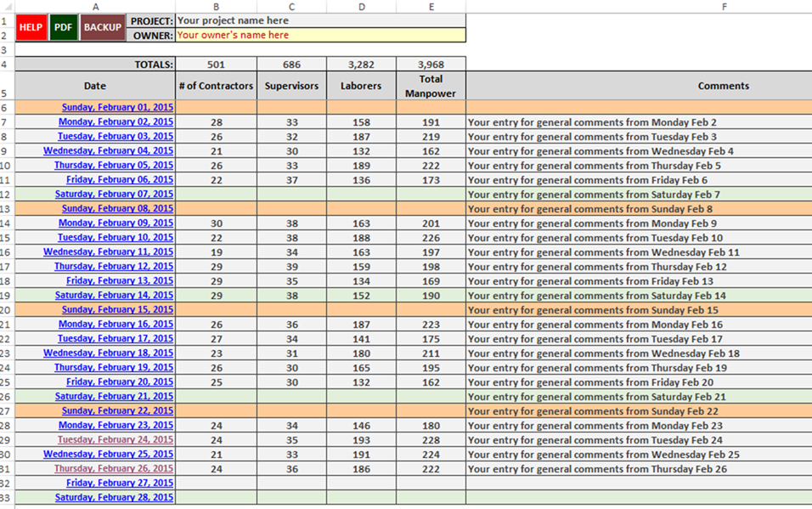The height and width of the screenshot is (509, 812).
Task: Select the Feb 24 laborers value 193
Action: click(x=362, y=440)
